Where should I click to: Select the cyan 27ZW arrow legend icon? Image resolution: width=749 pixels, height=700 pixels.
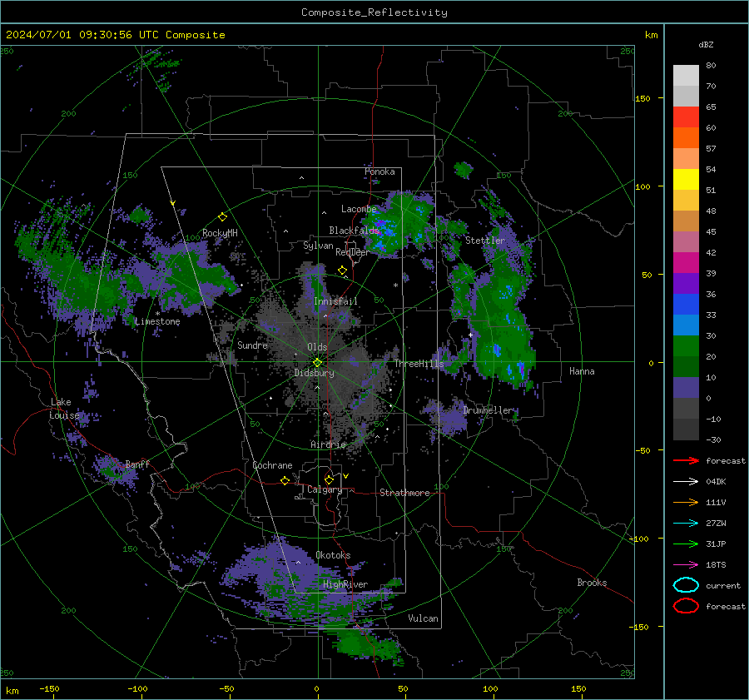click(686, 524)
